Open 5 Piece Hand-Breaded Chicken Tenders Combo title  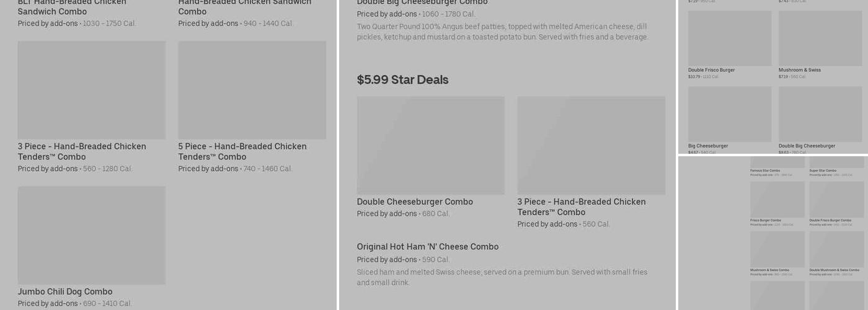pos(242,151)
